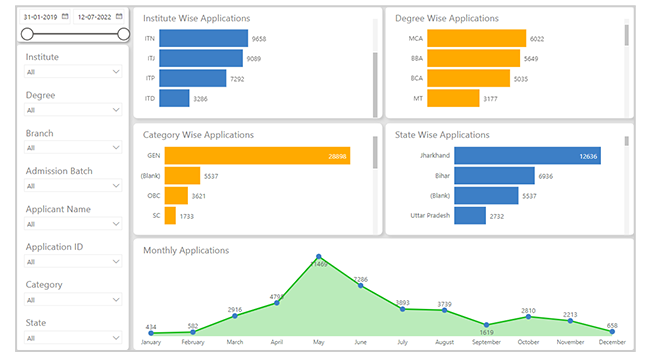Select the Jharkhand state bar
This screenshot has width=650, height=360.
point(527,156)
